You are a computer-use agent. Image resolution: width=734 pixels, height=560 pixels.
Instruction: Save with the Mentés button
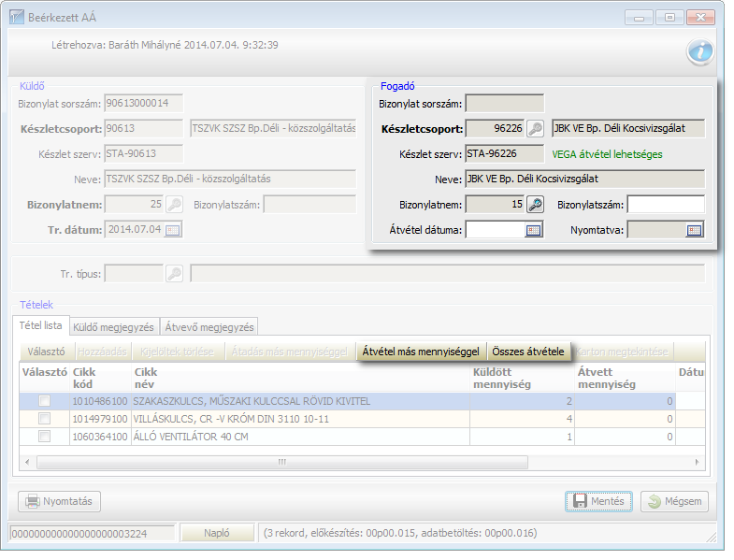pos(598,501)
